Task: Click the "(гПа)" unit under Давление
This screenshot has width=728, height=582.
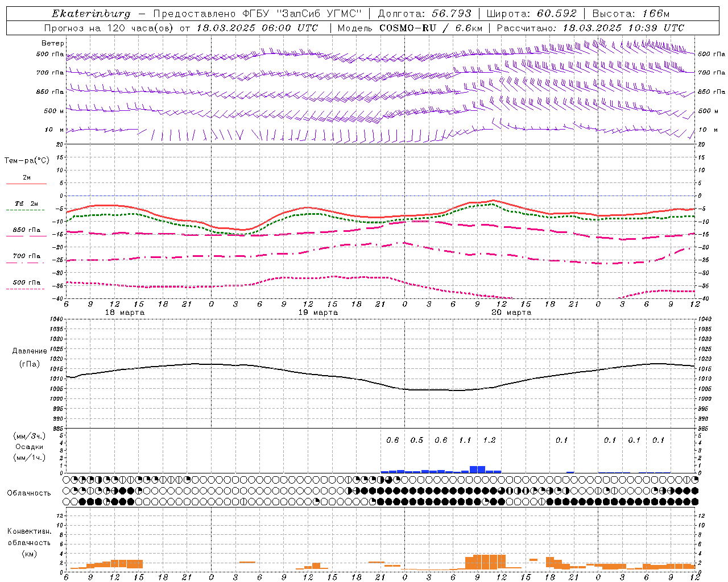Action: pyautogui.click(x=30, y=364)
